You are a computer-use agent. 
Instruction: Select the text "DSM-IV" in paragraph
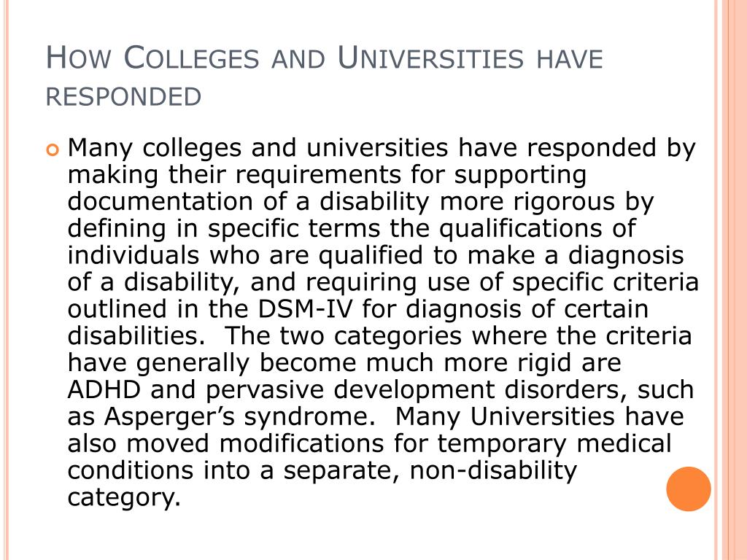coord(306,308)
